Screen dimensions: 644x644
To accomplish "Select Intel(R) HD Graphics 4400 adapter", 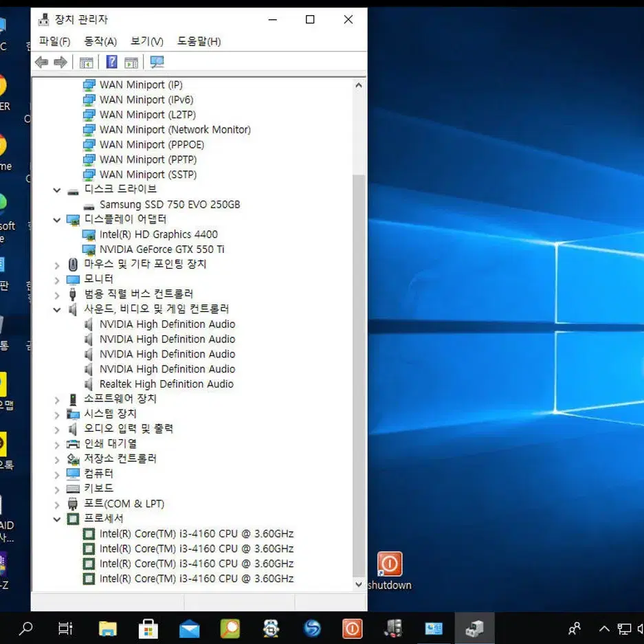I will tap(159, 234).
